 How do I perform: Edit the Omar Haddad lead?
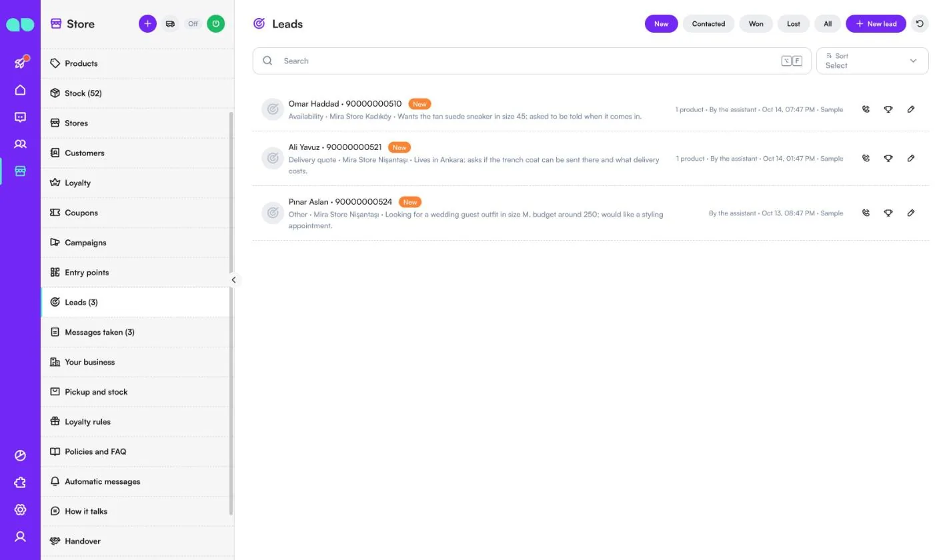coord(911,109)
